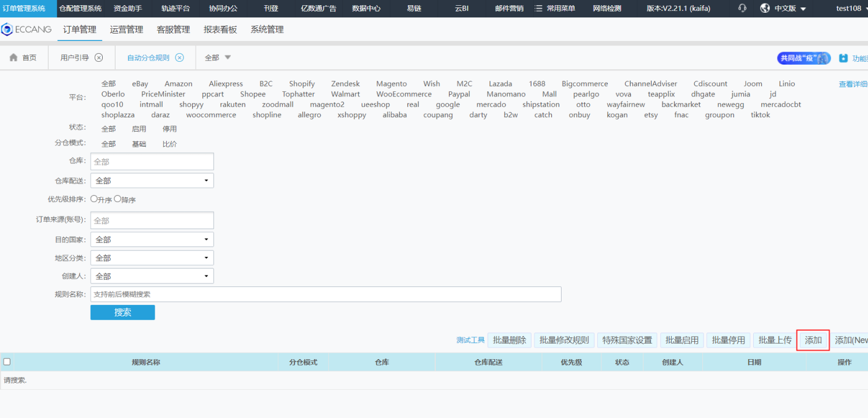Screen dimensions: 868x418
Task: Click the blue 搜索 button
Action: 122,312
